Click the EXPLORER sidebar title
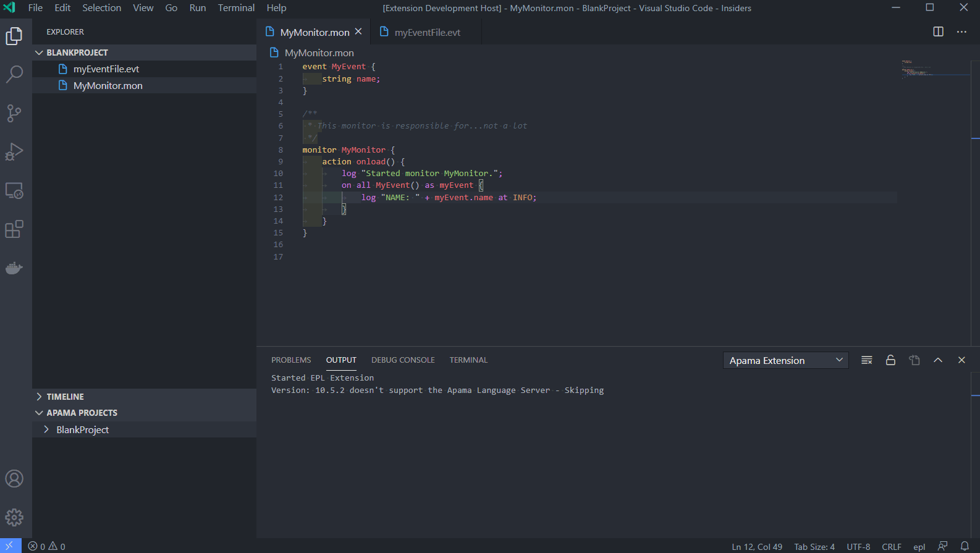This screenshot has width=980, height=553. (x=65, y=32)
